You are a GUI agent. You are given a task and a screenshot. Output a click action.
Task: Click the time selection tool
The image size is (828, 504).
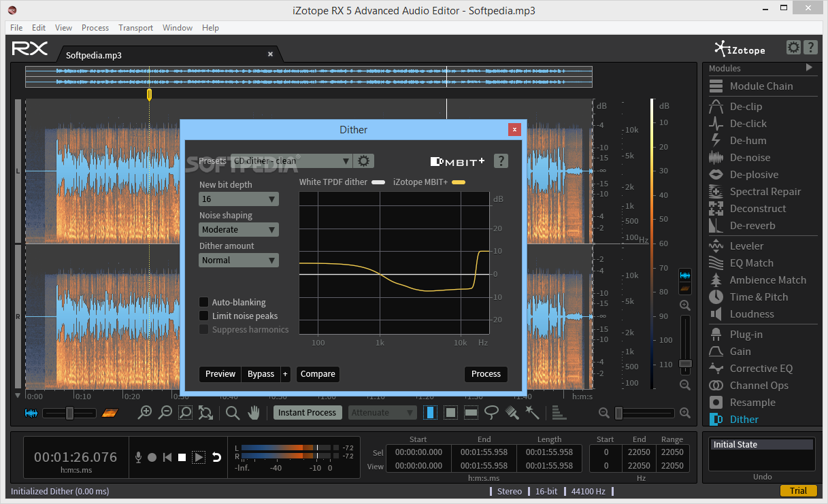(x=430, y=412)
